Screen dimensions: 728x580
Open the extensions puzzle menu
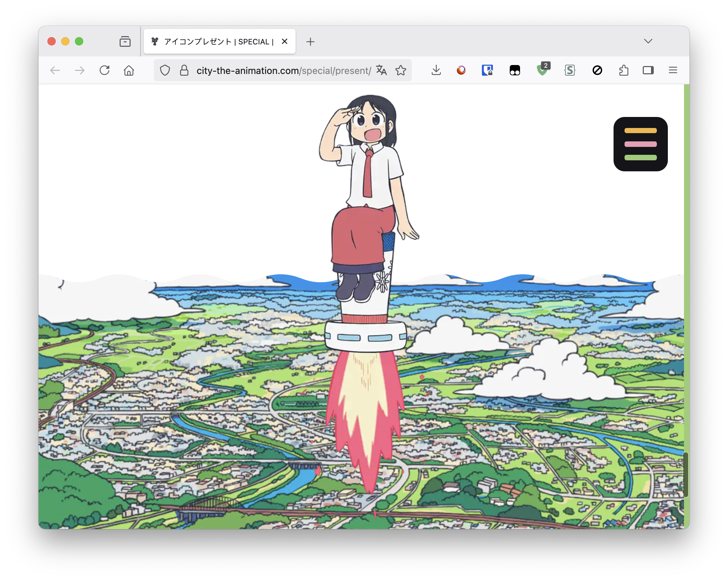tap(624, 71)
